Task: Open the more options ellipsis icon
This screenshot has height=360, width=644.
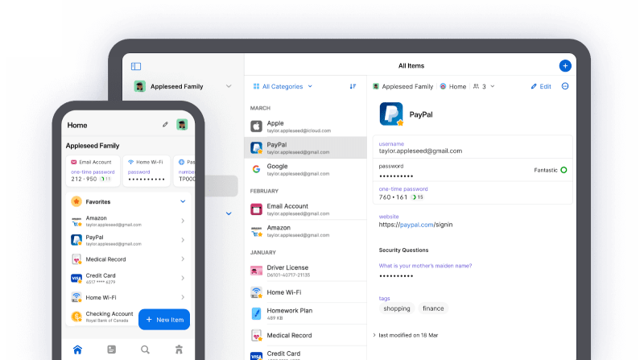Action: (565, 86)
